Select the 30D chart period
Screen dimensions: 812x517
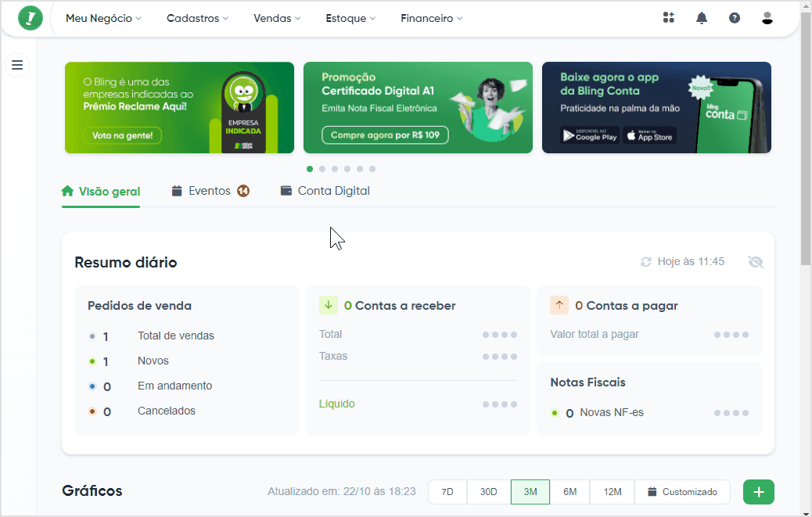click(x=488, y=492)
